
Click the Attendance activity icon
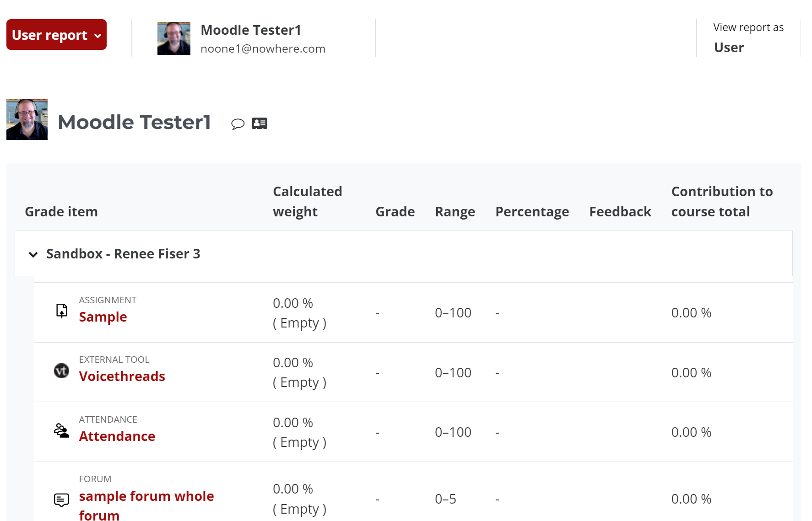click(62, 430)
